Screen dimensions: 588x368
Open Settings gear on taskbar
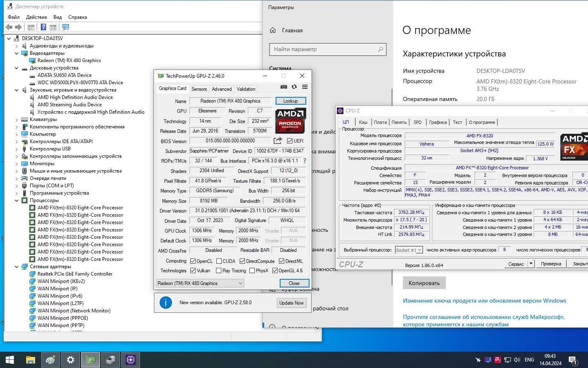[71, 360]
